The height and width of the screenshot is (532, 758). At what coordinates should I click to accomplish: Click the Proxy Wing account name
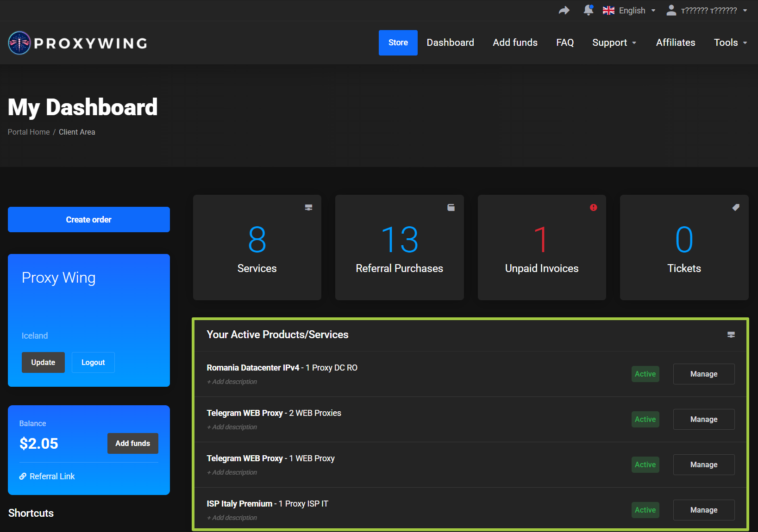tap(59, 278)
